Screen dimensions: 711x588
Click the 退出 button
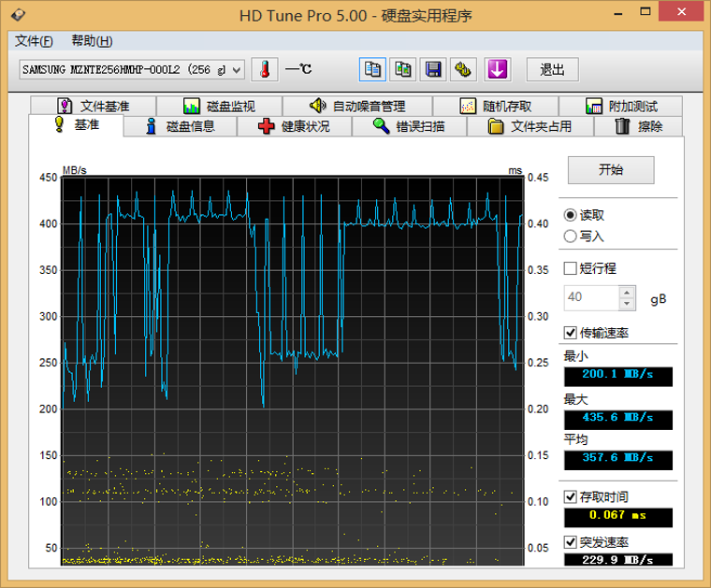click(552, 69)
